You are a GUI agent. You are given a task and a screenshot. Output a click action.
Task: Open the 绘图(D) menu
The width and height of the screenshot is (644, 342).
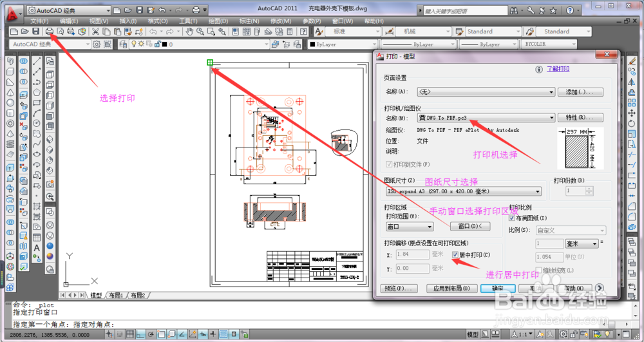point(218,21)
